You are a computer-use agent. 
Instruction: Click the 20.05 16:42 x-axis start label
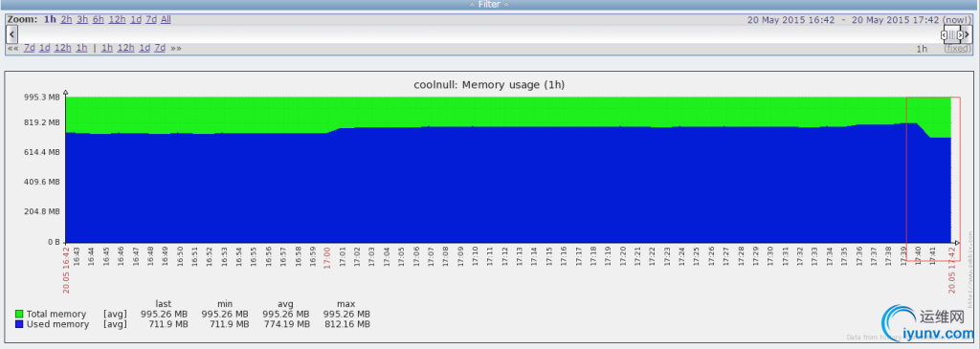point(66,270)
